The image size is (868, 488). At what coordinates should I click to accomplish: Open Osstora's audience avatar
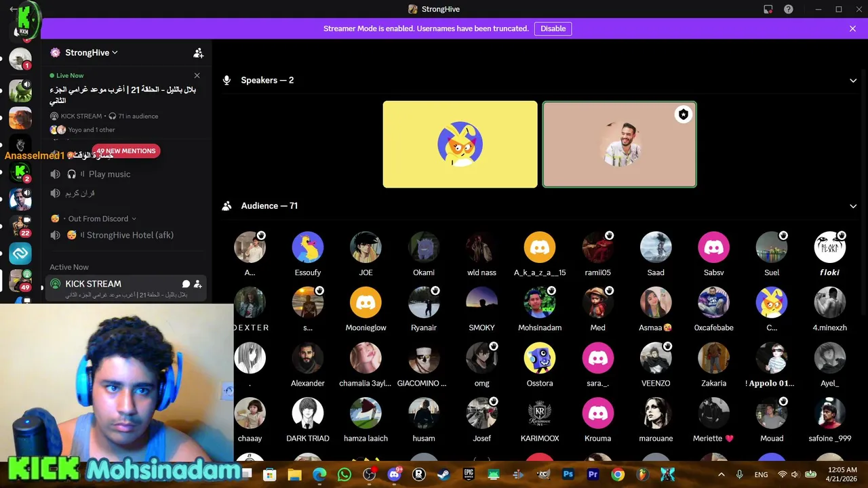540,358
